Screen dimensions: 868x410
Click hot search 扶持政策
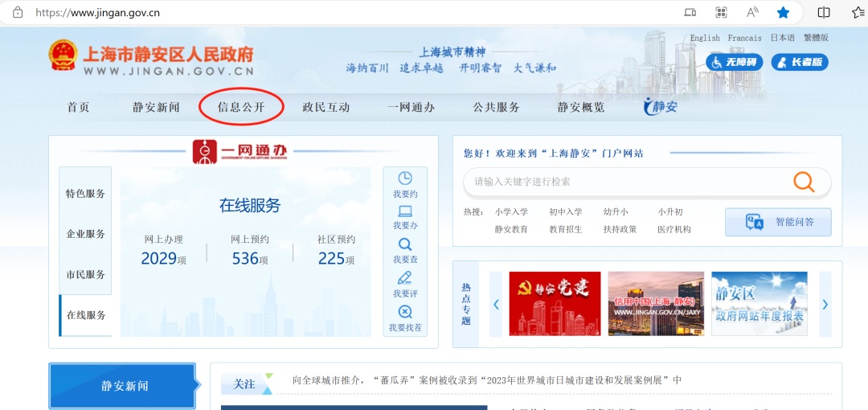click(620, 229)
